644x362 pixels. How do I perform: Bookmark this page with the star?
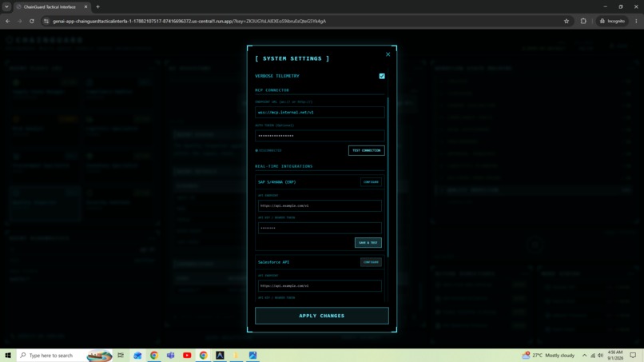[x=566, y=21]
